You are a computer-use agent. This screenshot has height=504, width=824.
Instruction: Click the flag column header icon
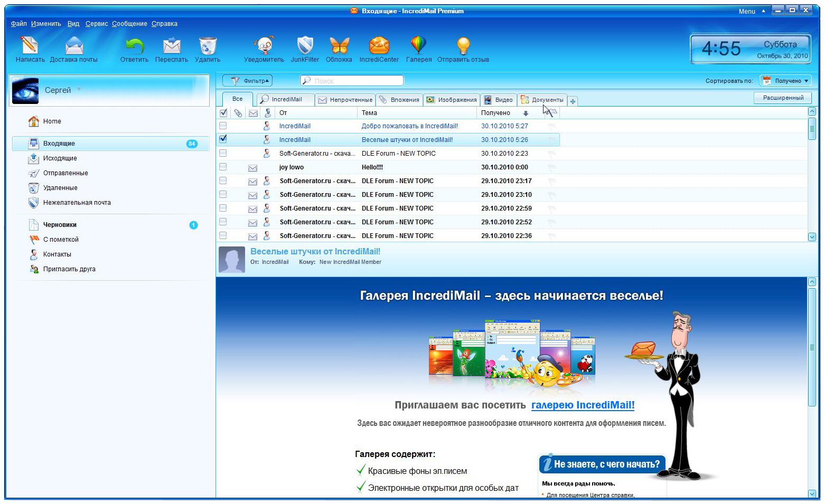tap(552, 112)
